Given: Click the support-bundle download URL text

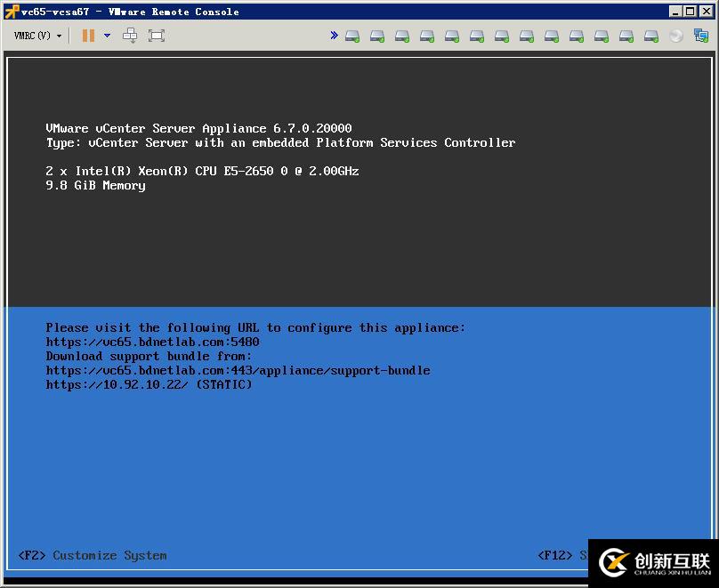Looking at the screenshot, I should (x=238, y=370).
